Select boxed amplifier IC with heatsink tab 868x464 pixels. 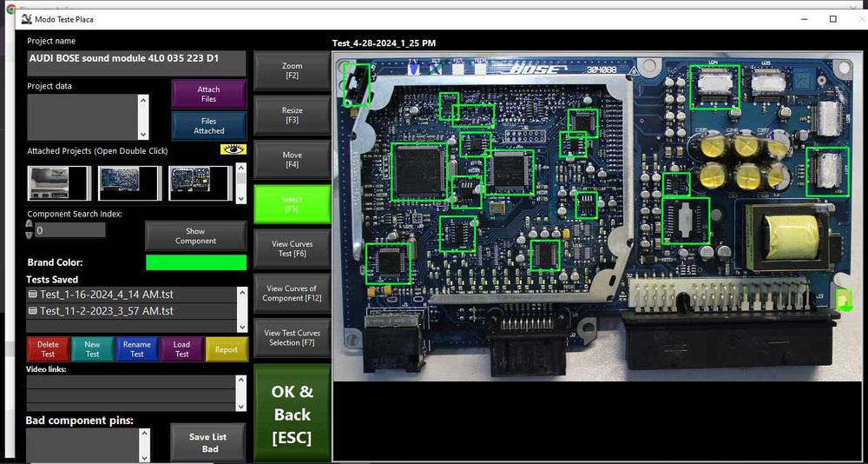[x=686, y=221]
